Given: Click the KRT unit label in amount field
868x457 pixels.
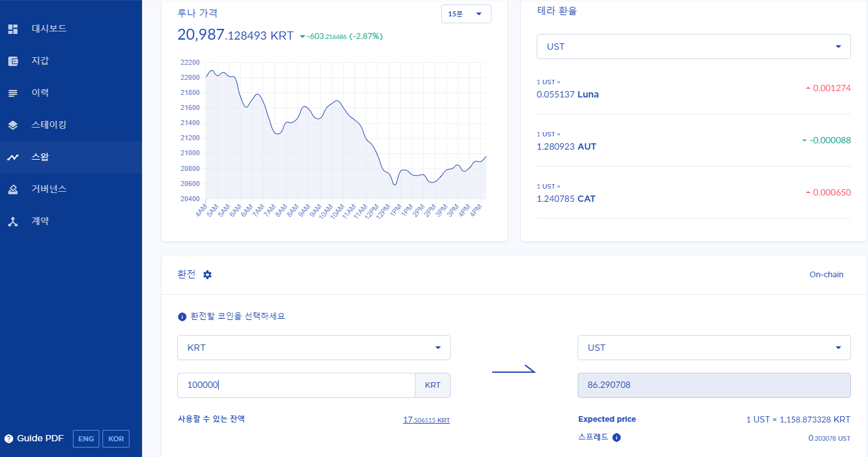Looking at the screenshot, I should [x=433, y=385].
